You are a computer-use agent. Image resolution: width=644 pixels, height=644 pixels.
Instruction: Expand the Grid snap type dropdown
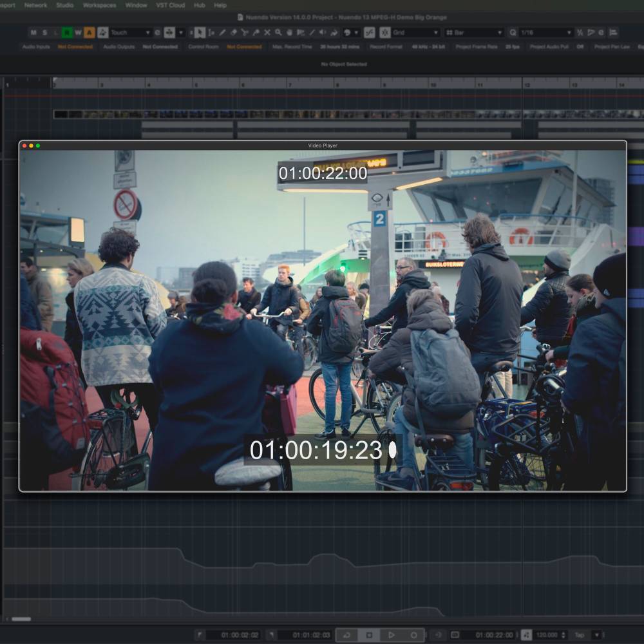(416, 32)
